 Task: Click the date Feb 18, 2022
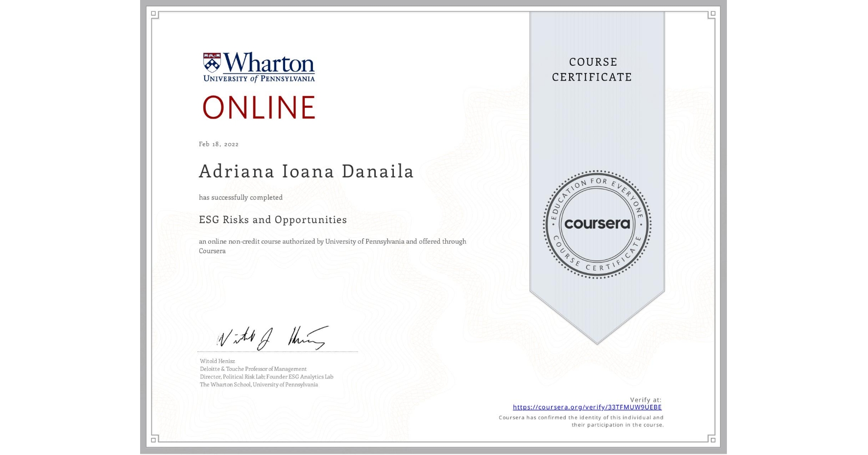tap(218, 144)
